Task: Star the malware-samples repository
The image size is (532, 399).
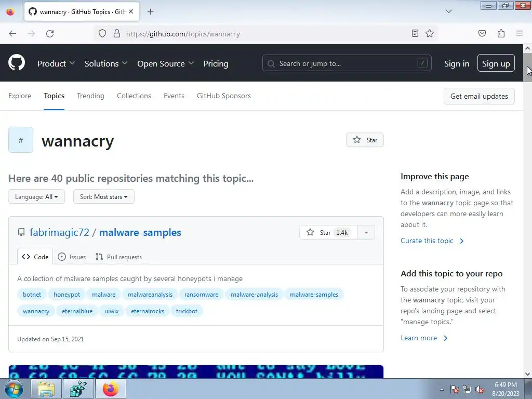Action: coord(328,232)
